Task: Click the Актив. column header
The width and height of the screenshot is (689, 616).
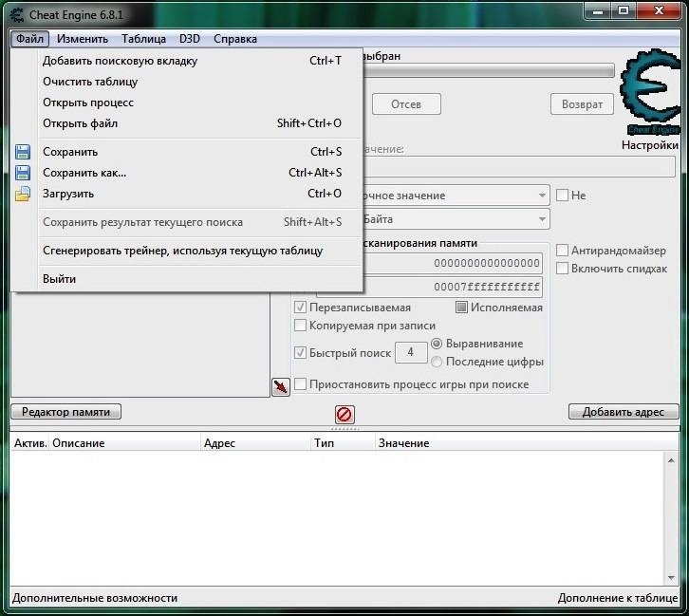Action: 30,443
